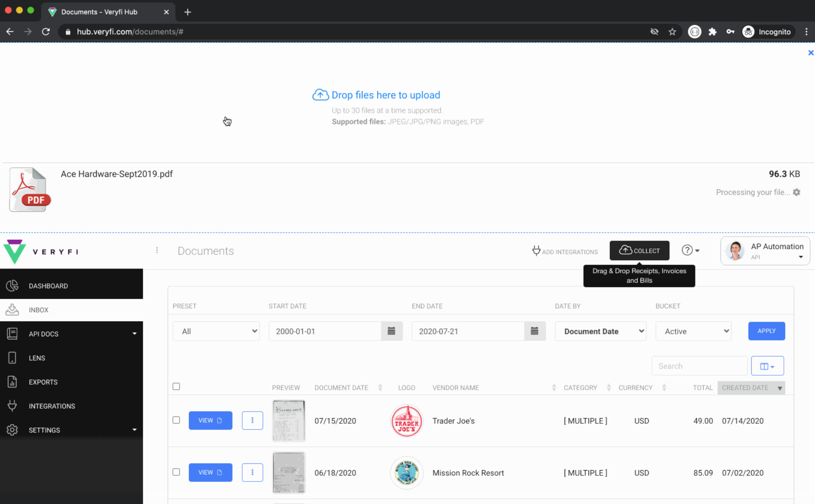Click the Exports file chart icon
The height and width of the screenshot is (504, 815).
coord(12,382)
